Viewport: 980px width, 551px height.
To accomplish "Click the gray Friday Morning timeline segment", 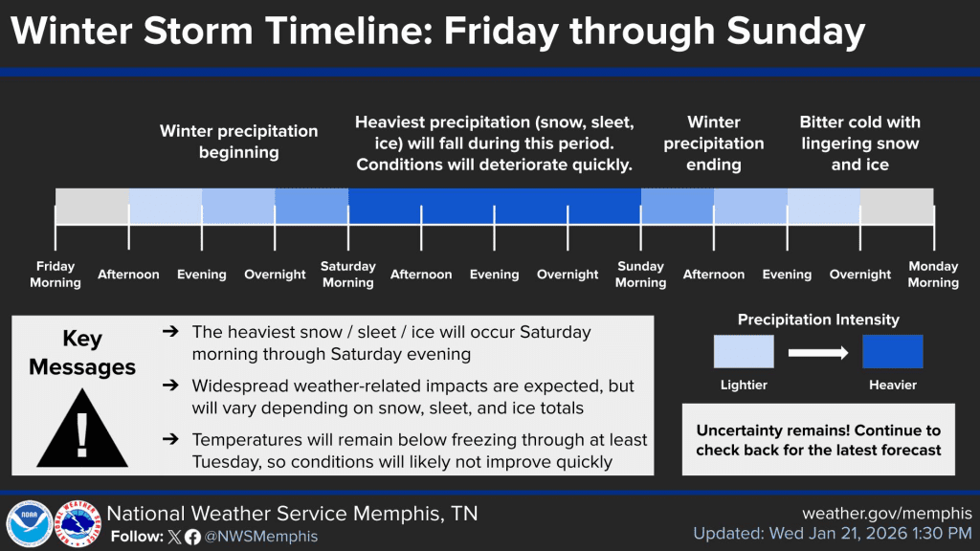I will pos(93,206).
